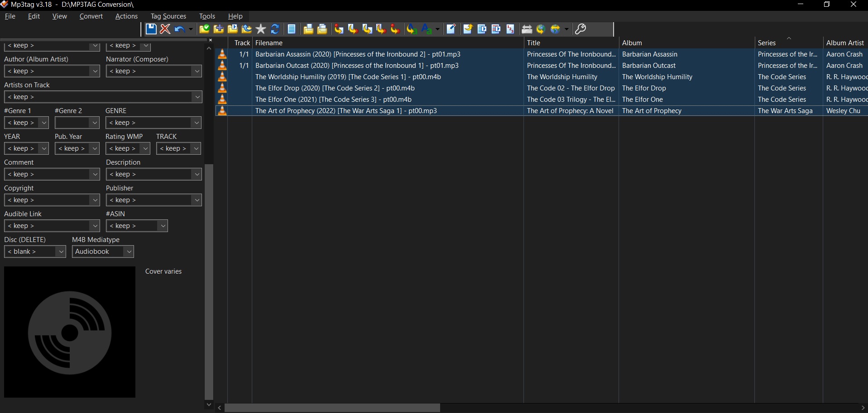This screenshot has width=868, height=413.
Task: Open the dropdown next to the second globe icon
Action: tap(566, 29)
